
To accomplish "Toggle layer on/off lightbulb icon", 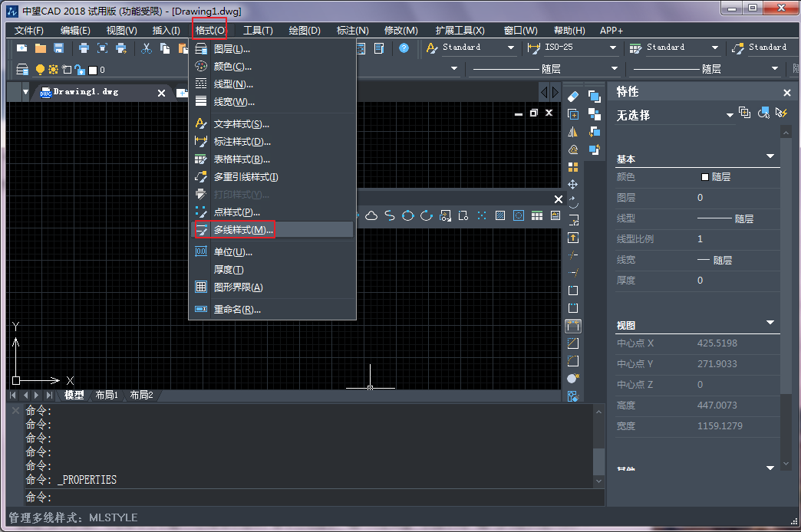I will [x=40, y=70].
